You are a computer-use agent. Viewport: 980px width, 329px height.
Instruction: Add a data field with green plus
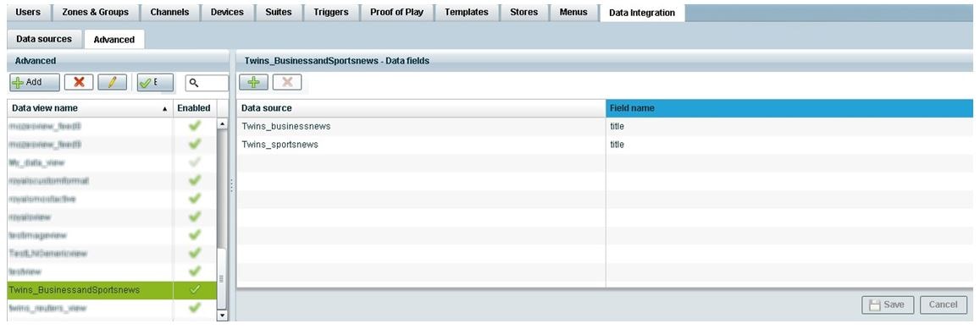point(254,82)
